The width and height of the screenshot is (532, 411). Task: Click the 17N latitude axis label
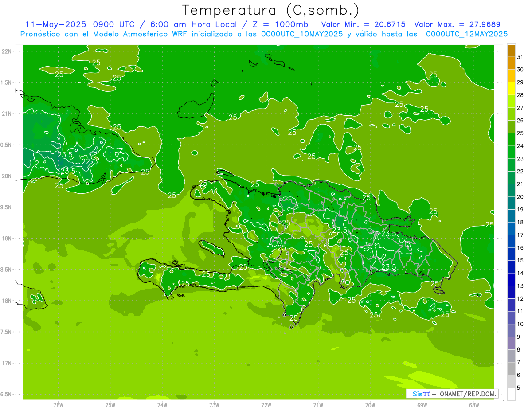point(8,363)
